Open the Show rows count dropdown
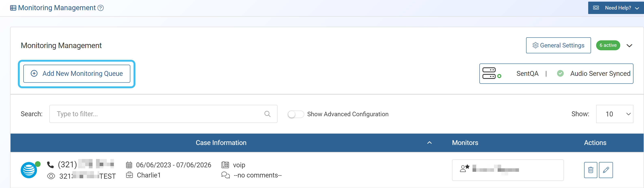This screenshot has width=644, height=188. pyautogui.click(x=614, y=114)
